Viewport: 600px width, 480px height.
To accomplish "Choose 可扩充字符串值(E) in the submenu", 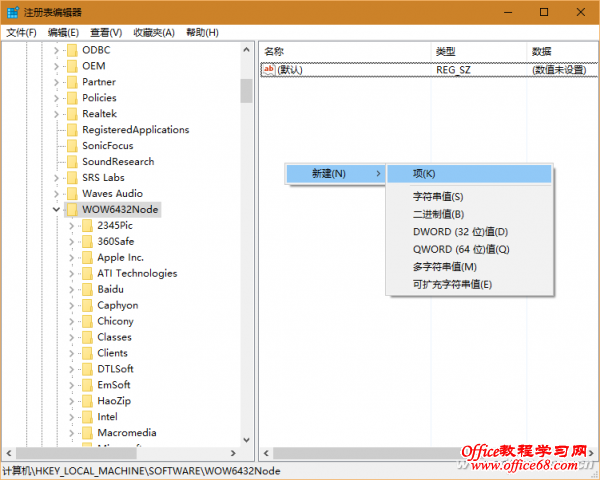I will 470,284.
